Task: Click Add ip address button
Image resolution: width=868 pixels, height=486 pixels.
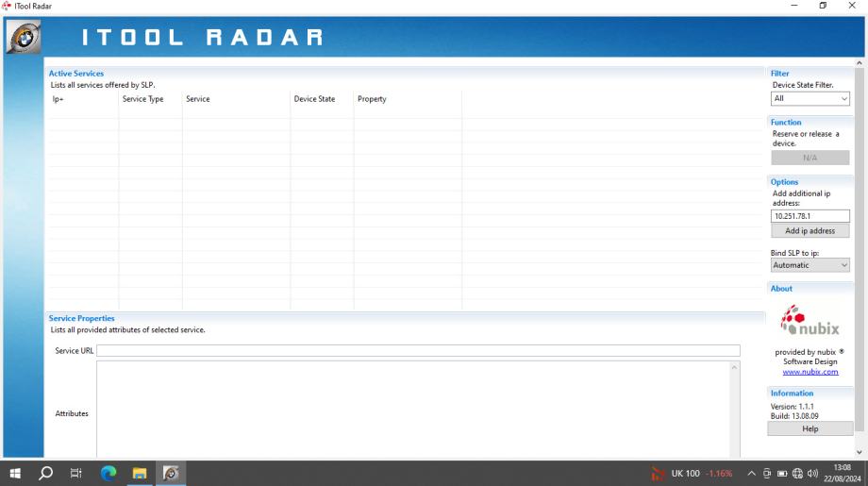Action: (810, 231)
